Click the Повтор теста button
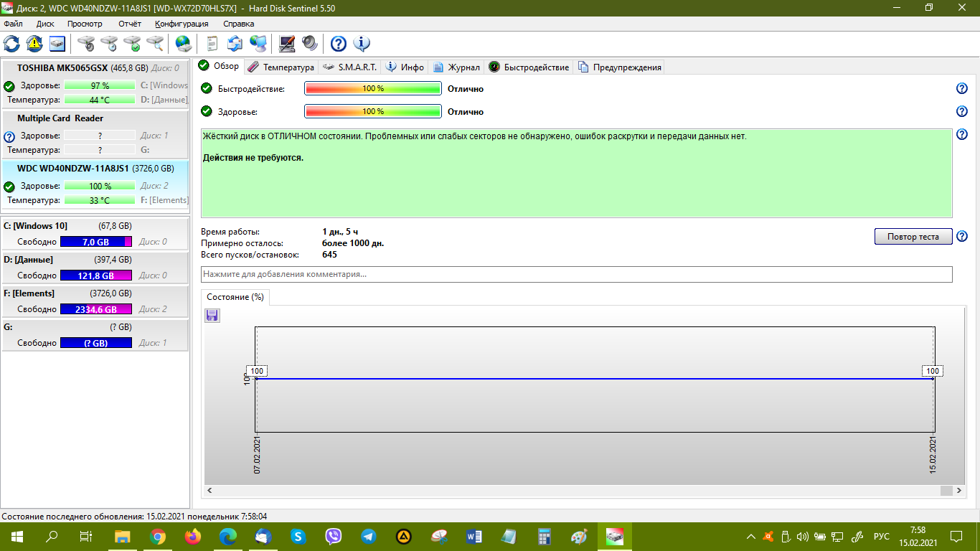 tap(913, 236)
